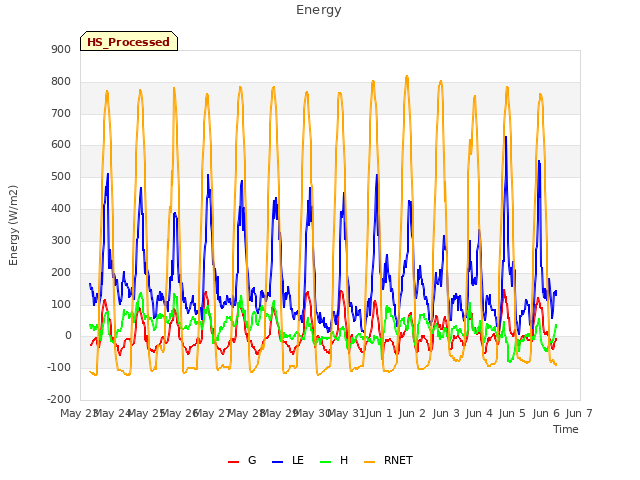640x480 pixels.
Task: Click the Jun 5 x-axis date label
Action: pyautogui.click(x=512, y=413)
